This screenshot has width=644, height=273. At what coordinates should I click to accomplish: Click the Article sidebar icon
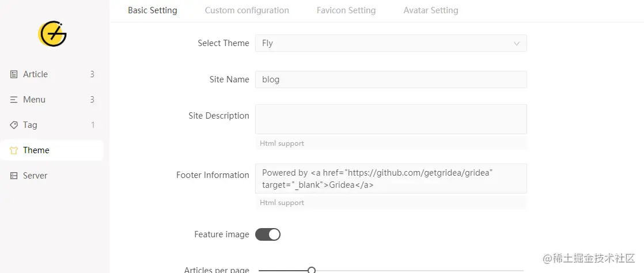coord(14,74)
